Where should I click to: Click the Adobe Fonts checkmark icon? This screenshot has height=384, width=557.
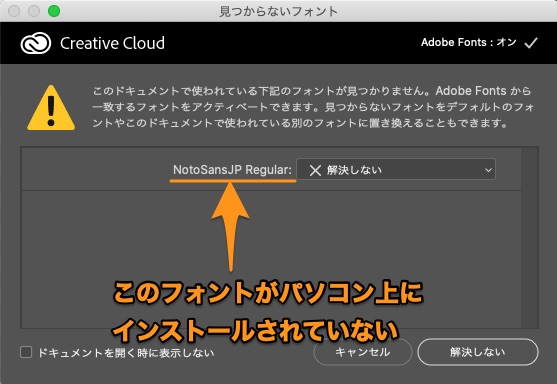coord(531,43)
